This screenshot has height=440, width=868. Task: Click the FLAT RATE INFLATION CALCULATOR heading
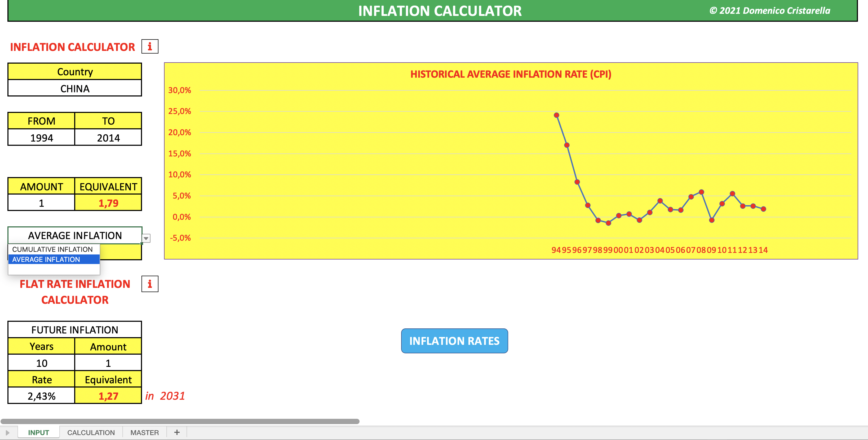click(75, 292)
